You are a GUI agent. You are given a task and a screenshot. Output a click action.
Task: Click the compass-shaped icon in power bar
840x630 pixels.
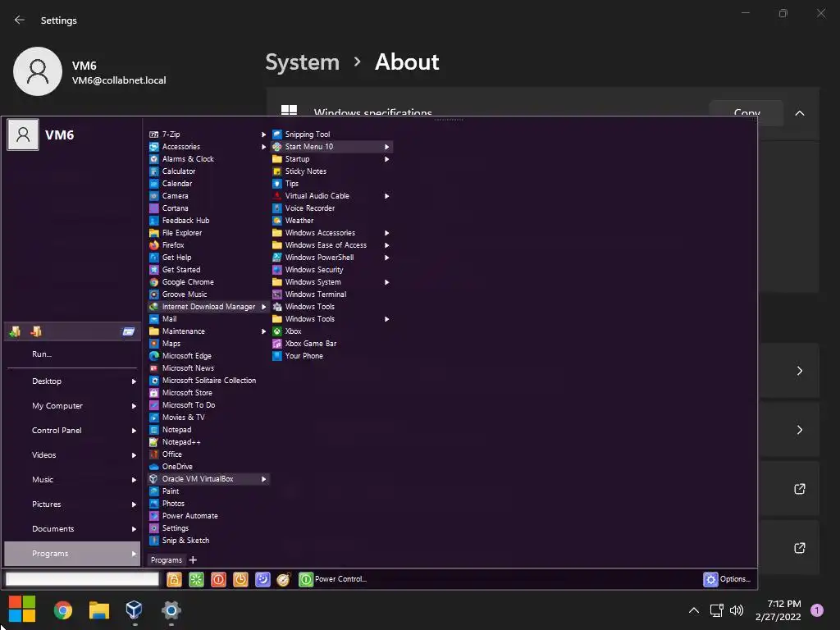click(283, 579)
